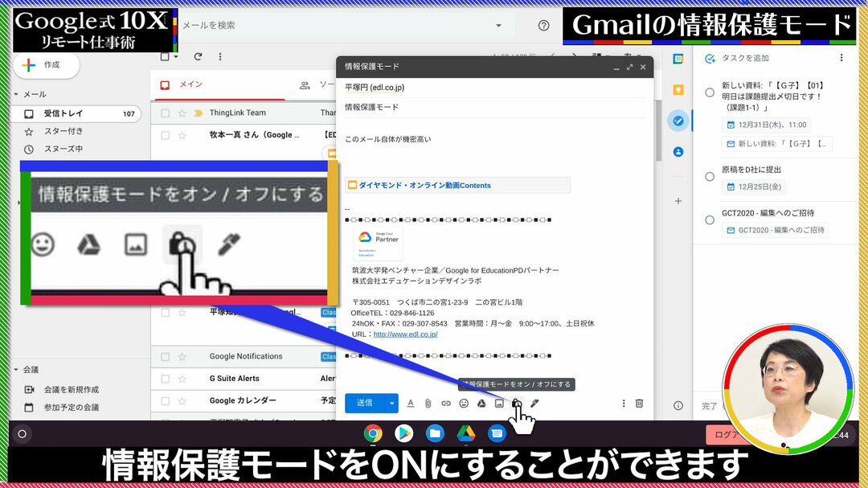Image resolution: width=868 pixels, height=488 pixels.
Task: Open the select-all dropdown arrow
Action: pyautogui.click(x=175, y=56)
